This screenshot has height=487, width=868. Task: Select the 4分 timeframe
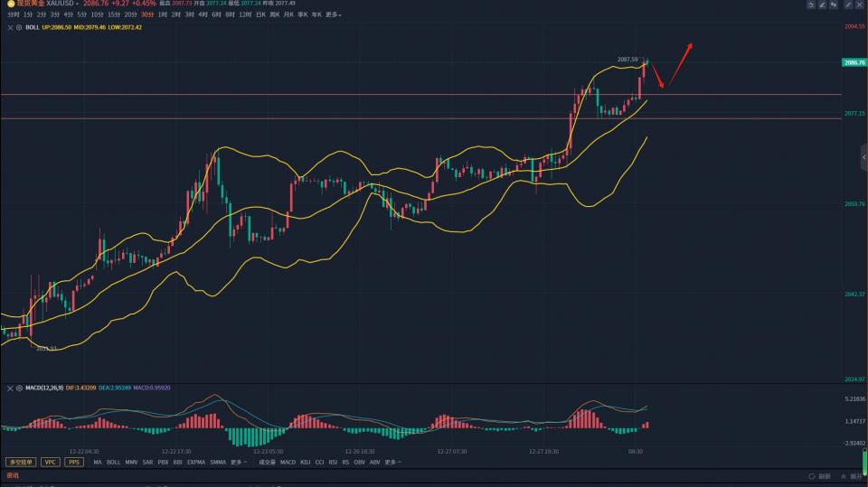pos(68,15)
